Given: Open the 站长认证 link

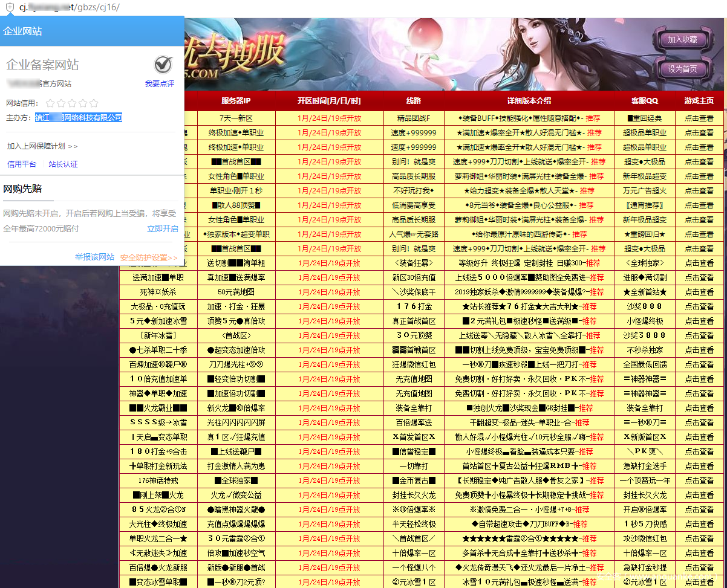Looking at the screenshot, I should 64,164.
